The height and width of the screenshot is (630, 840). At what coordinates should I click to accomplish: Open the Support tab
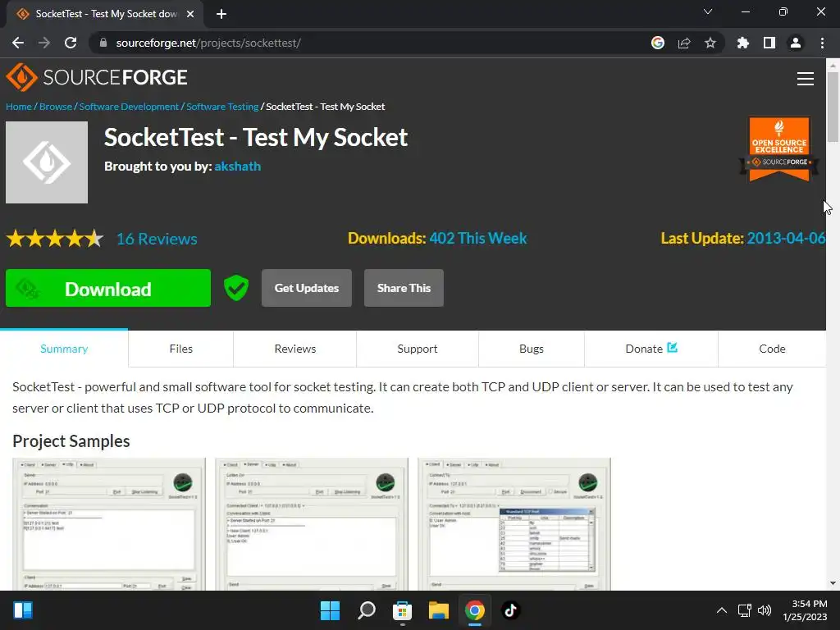pos(418,349)
